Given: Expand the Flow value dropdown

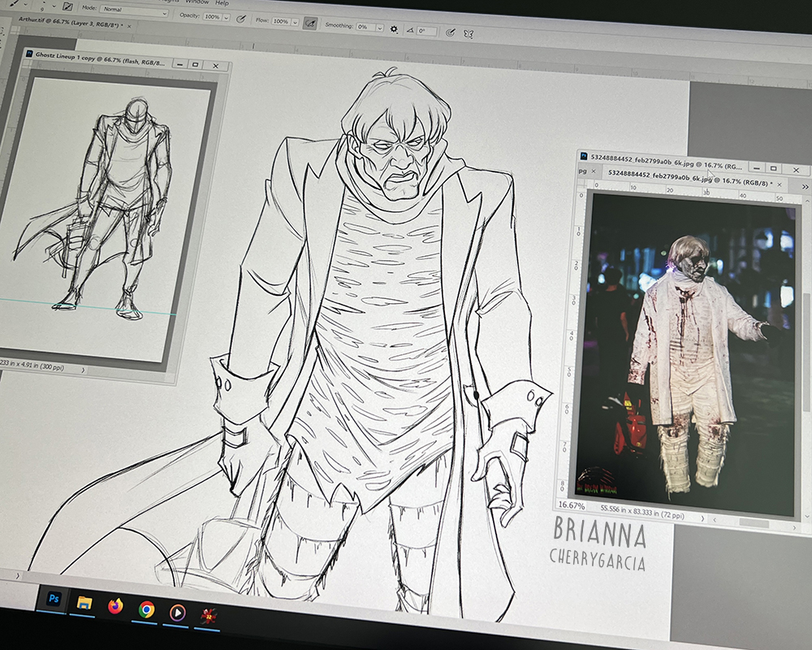Looking at the screenshot, I should (295, 21).
